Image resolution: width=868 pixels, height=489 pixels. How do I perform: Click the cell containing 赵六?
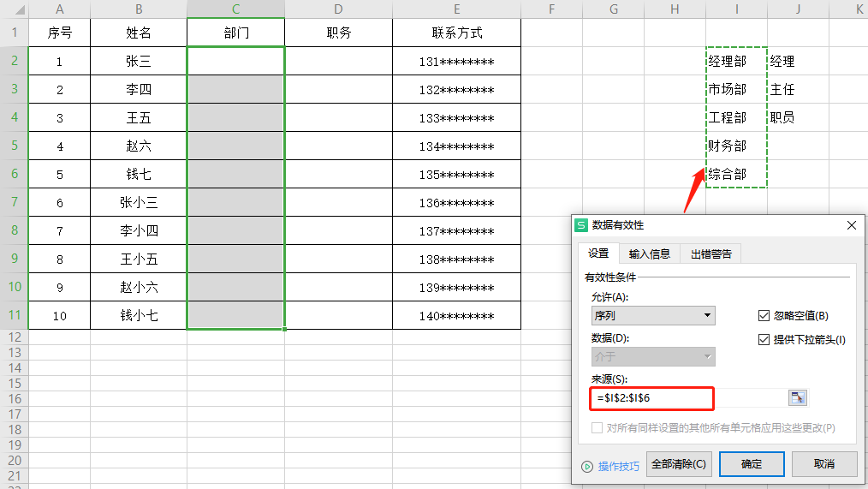click(x=139, y=146)
